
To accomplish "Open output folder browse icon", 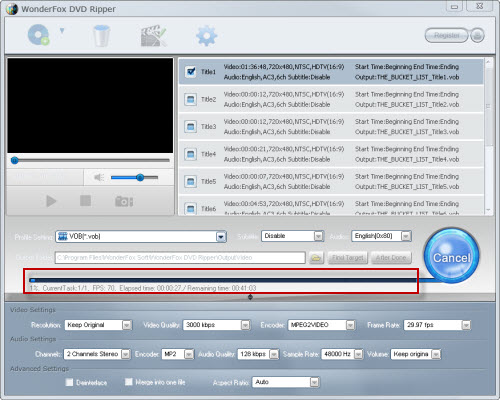I will click(x=316, y=258).
